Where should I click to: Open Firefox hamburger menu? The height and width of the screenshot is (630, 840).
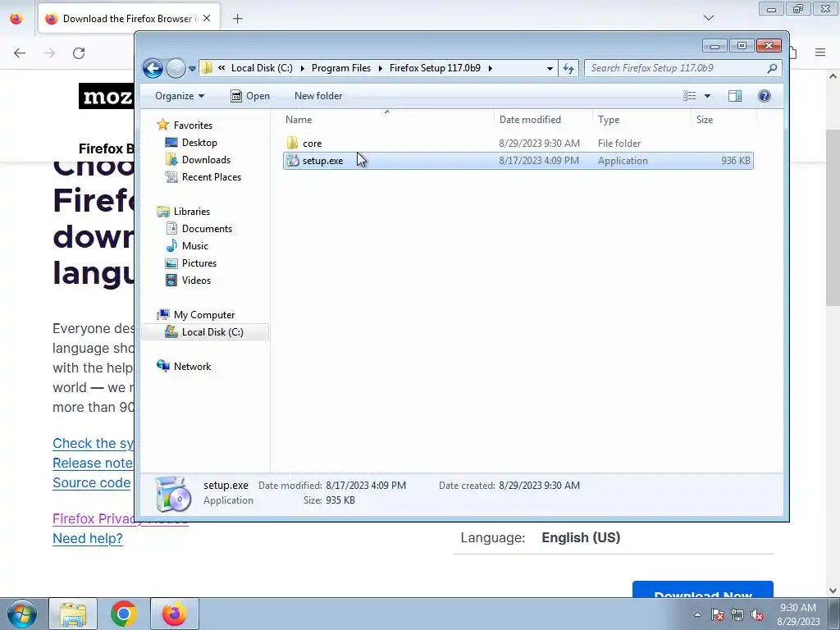[820, 52]
